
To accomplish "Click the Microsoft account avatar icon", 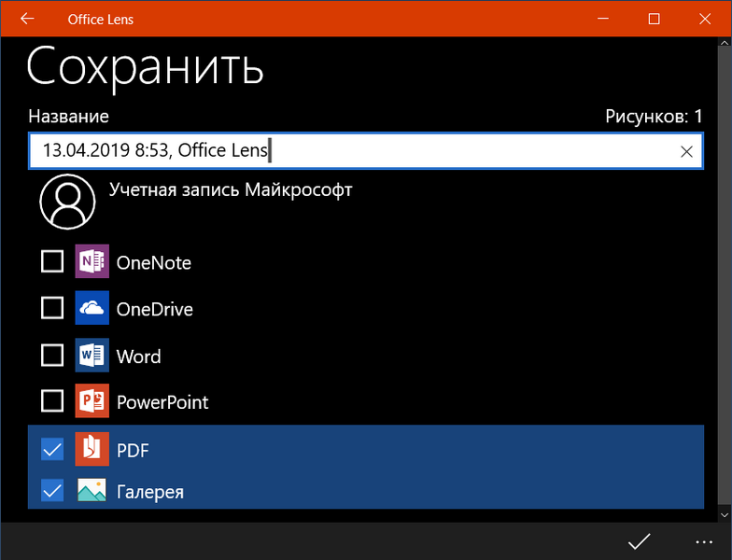I will pos(67,202).
